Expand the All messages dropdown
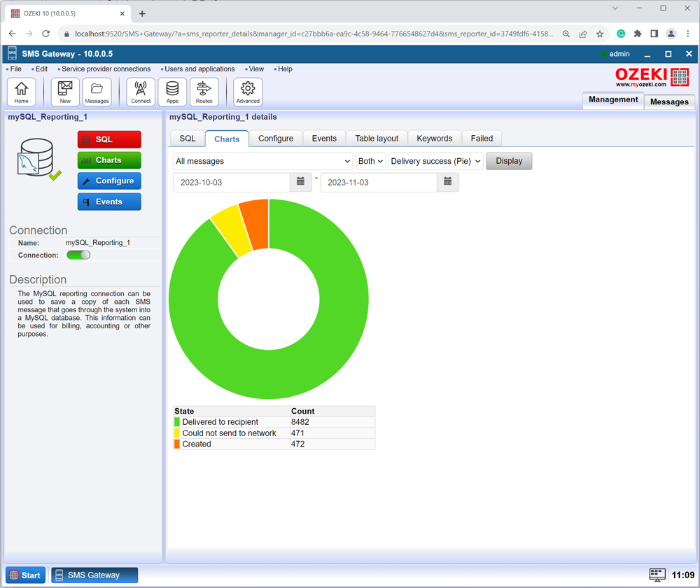 pos(263,161)
